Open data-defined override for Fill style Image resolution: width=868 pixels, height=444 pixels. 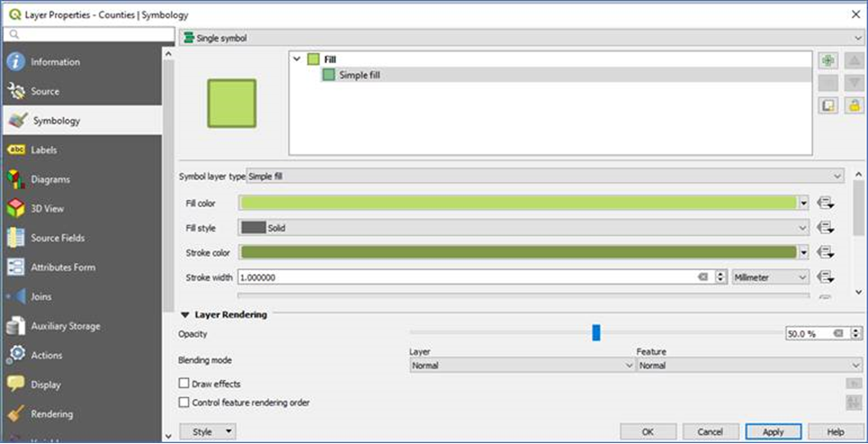click(826, 228)
